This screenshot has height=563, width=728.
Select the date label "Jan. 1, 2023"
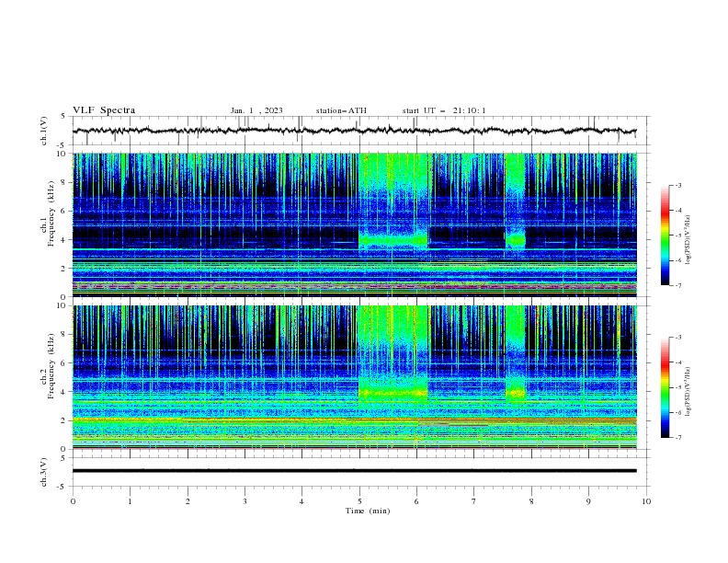[x=256, y=110]
